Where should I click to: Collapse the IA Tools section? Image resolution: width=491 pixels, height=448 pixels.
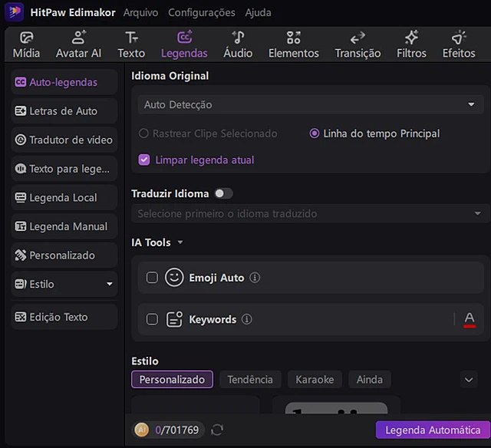pyautogui.click(x=180, y=242)
